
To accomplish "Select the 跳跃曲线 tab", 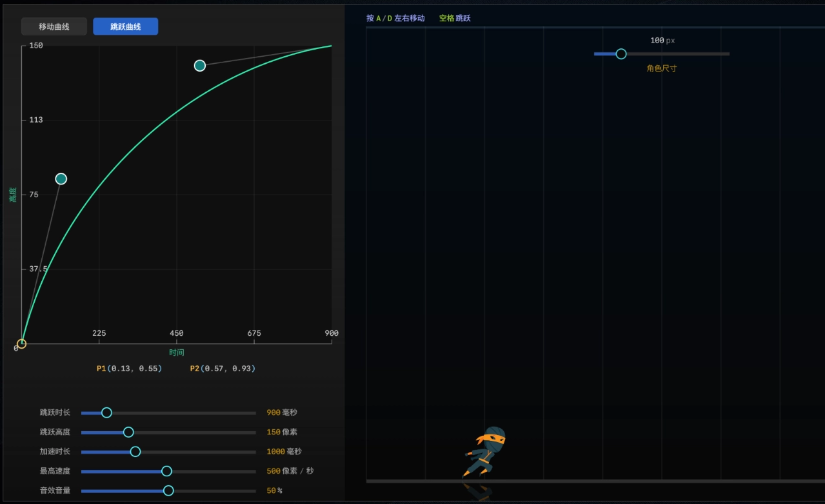I will click(125, 26).
